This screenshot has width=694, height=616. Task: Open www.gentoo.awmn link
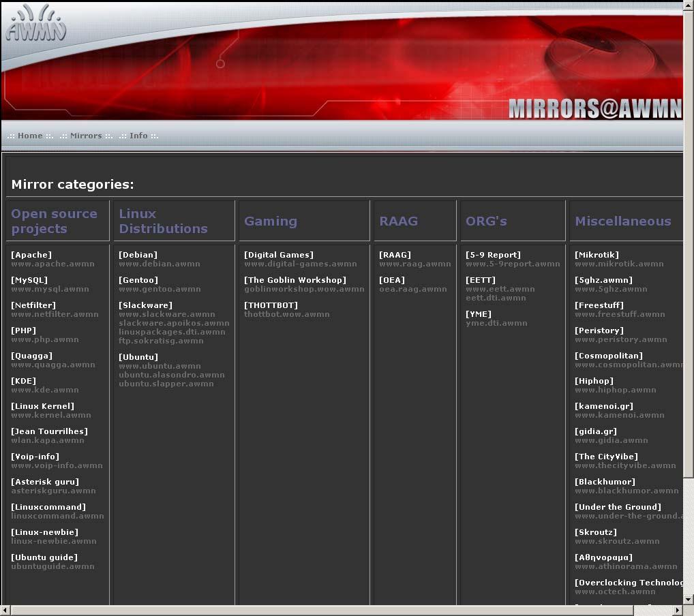pos(160,289)
